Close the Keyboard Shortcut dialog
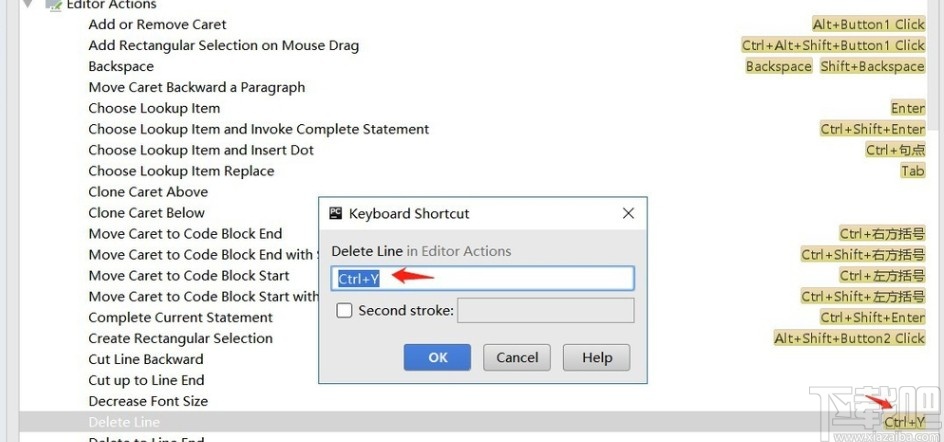The image size is (944, 442). tap(628, 213)
